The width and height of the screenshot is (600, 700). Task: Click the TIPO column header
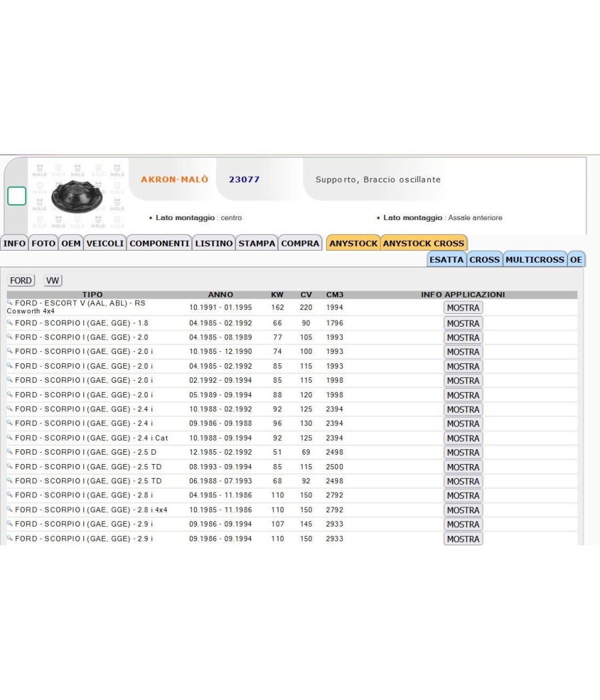93,295
